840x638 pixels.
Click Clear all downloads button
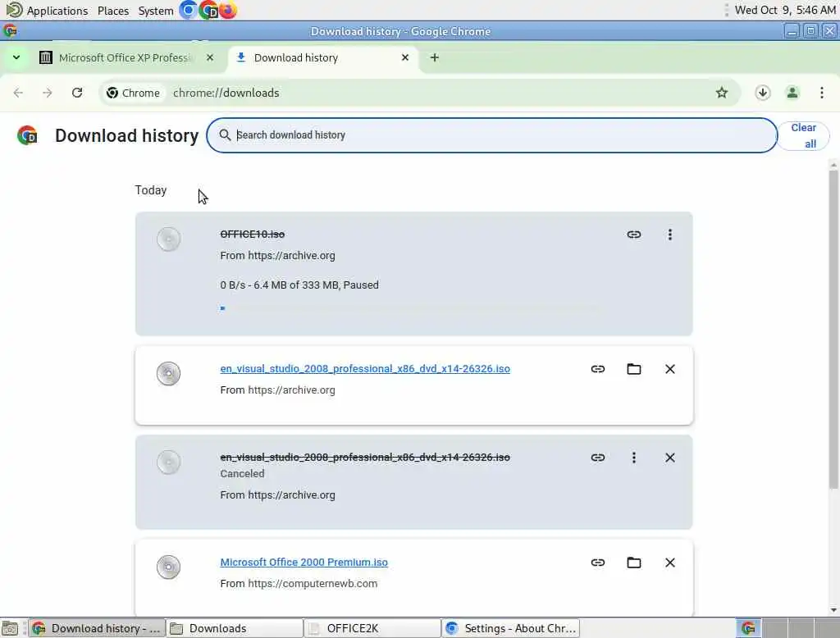point(803,135)
